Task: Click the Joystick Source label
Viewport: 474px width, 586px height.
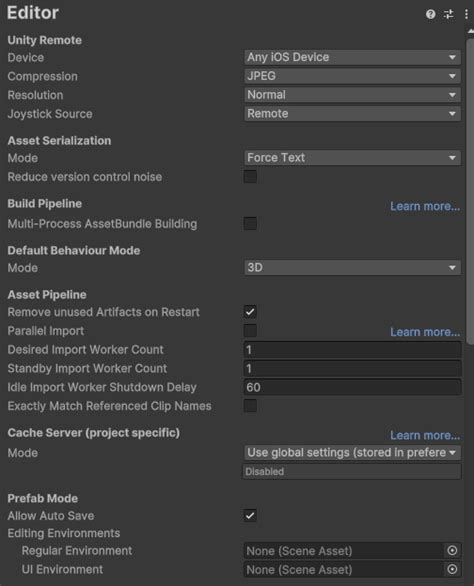Action: [x=50, y=114]
